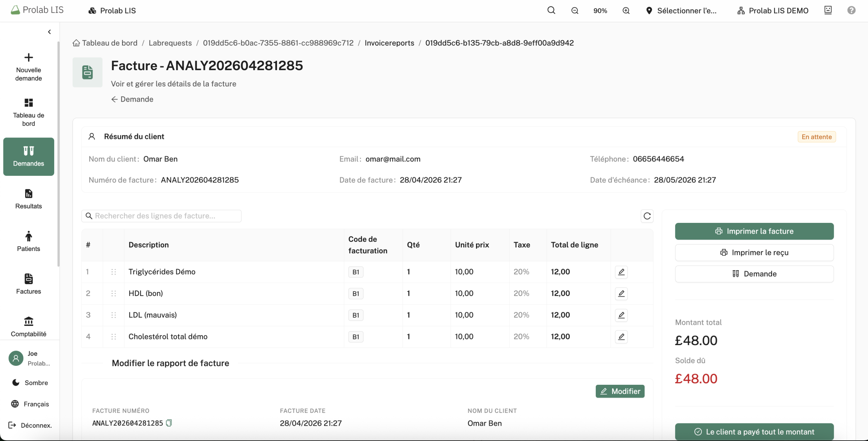Screen dimensions: 868x441
Task: Edit the Cholestérol total démo line
Action: (621, 337)
